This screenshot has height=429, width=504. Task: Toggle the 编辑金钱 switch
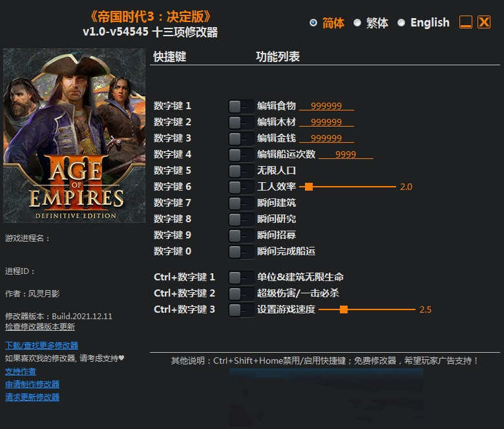[x=241, y=138]
